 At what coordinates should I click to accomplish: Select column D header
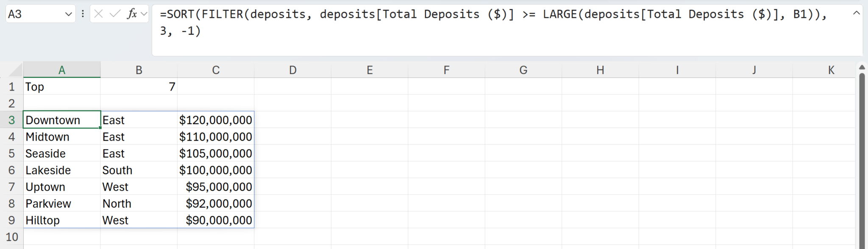click(x=292, y=70)
